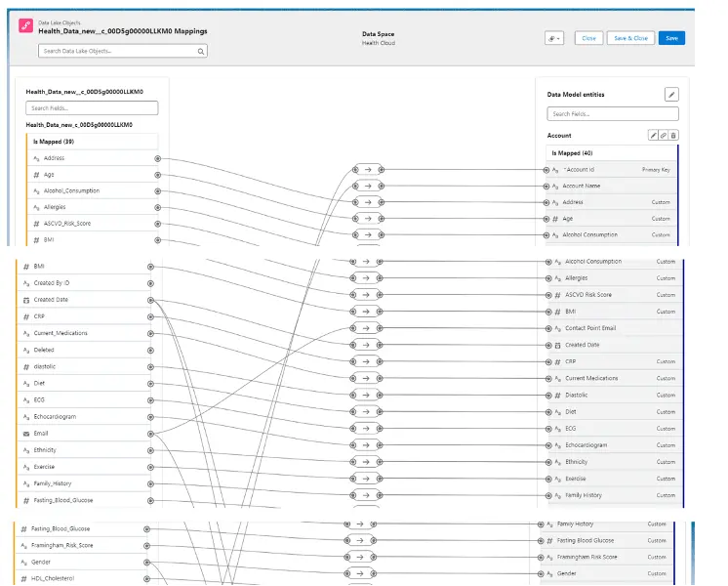728x586 pixels.
Task: Select the Framingham Risk Score target field
Action: (x=607, y=557)
